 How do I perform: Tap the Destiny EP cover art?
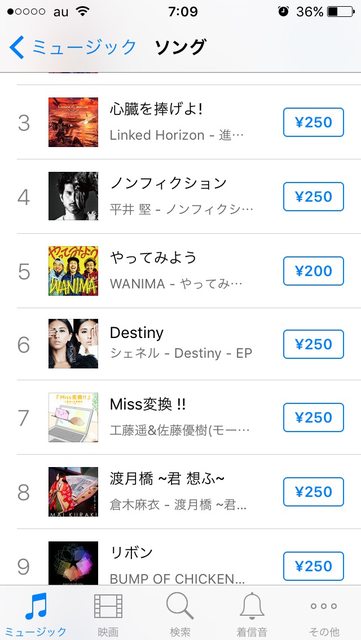(73, 344)
